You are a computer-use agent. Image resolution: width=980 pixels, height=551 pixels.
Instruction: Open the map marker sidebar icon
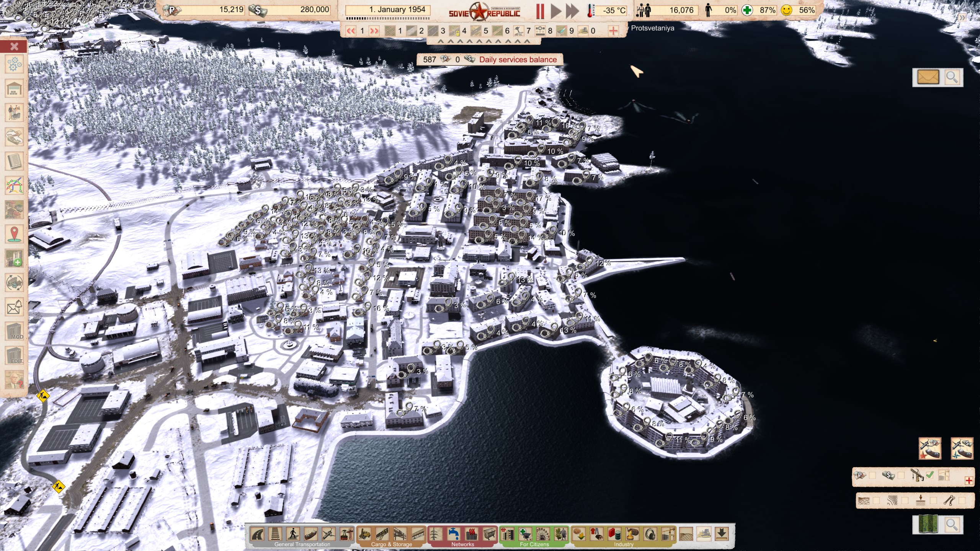tap(14, 234)
